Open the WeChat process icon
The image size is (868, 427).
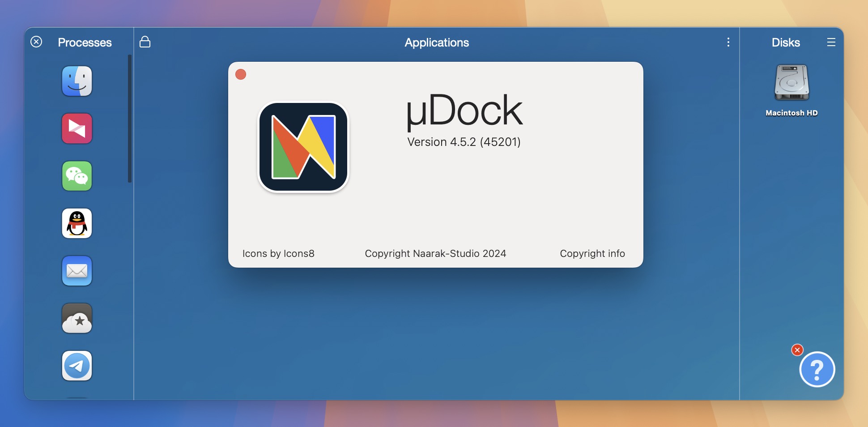pyautogui.click(x=77, y=176)
